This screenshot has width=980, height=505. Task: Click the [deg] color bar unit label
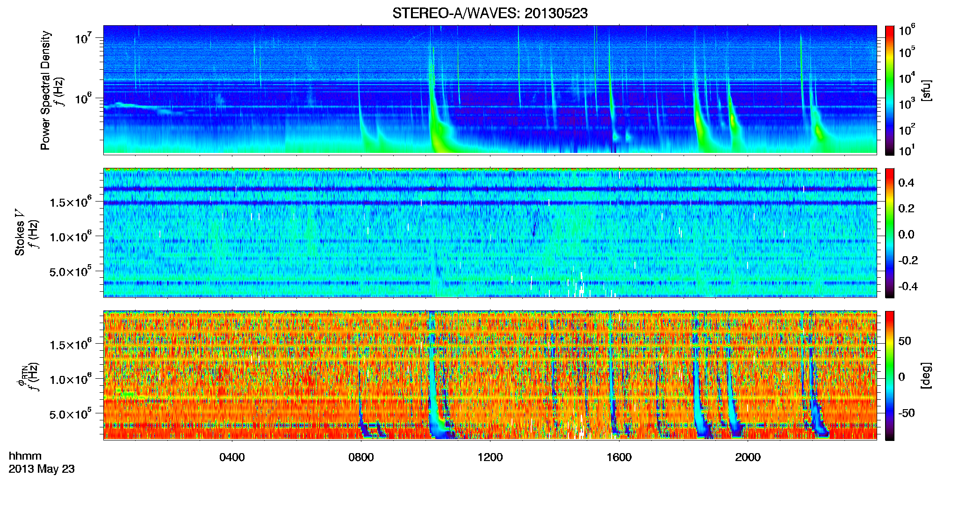pos(926,375)
